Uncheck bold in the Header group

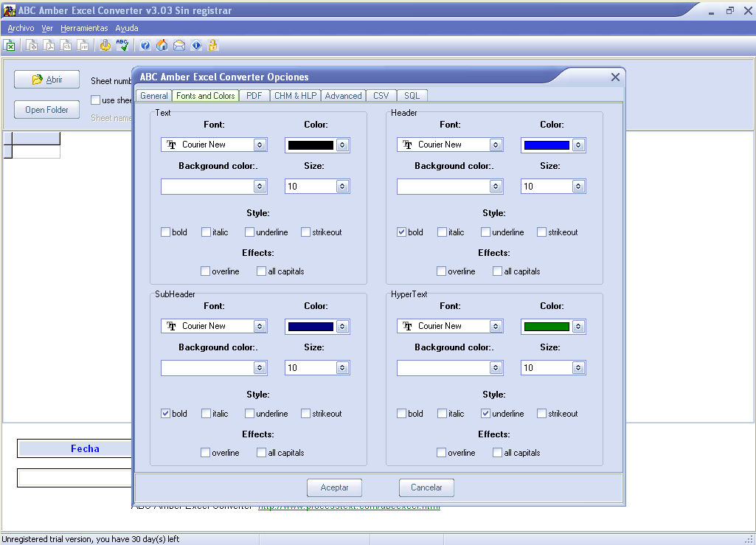tap(401, 232)
